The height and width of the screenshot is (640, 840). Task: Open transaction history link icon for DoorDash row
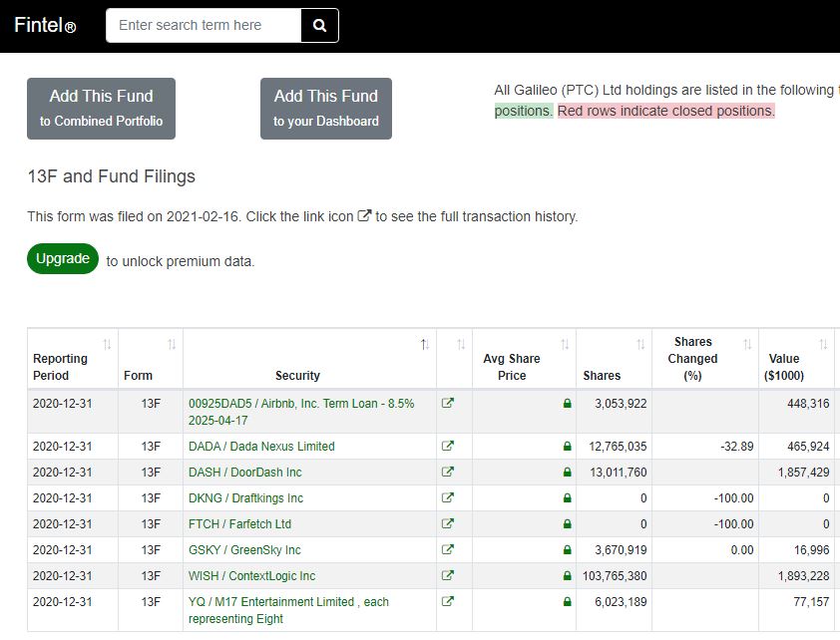pos(447,473)
